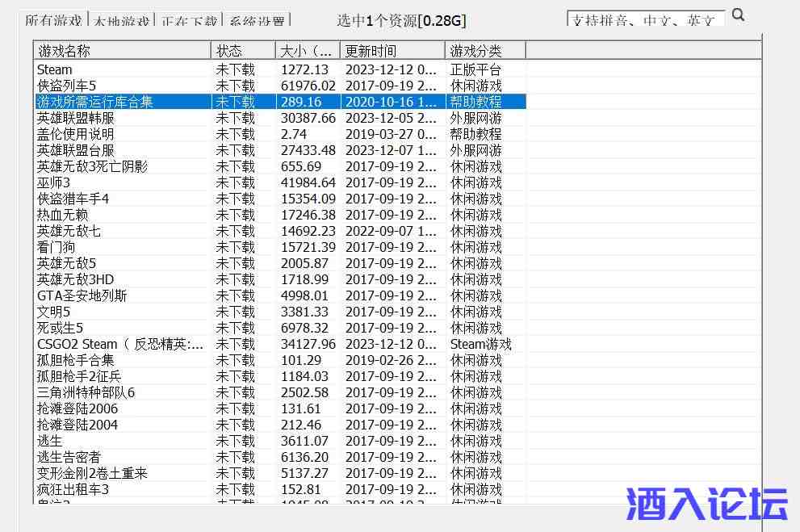This screenshot has width=800, height=532.
Task: Select 逃生告密者 entry
Action: pos(279,458)
